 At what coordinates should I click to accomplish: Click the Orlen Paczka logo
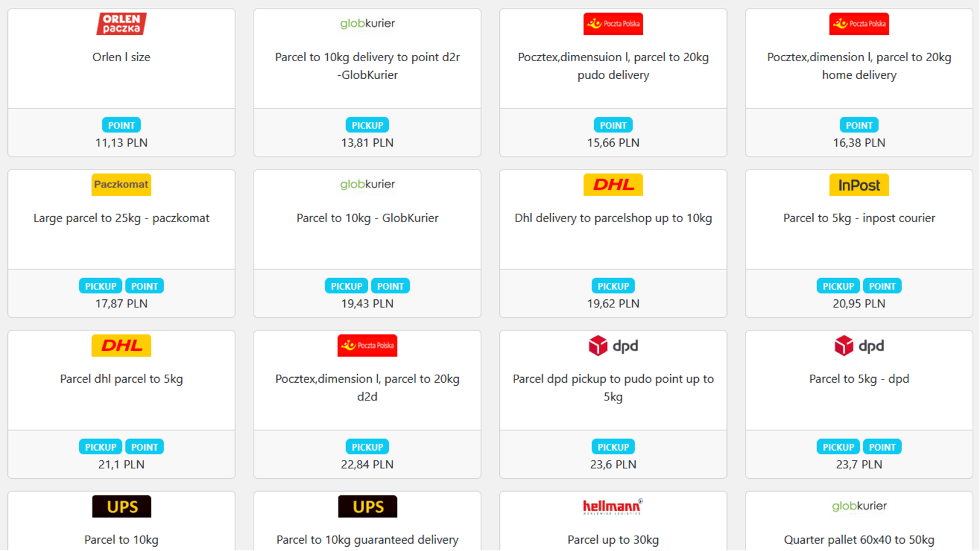tap(121, 24)
